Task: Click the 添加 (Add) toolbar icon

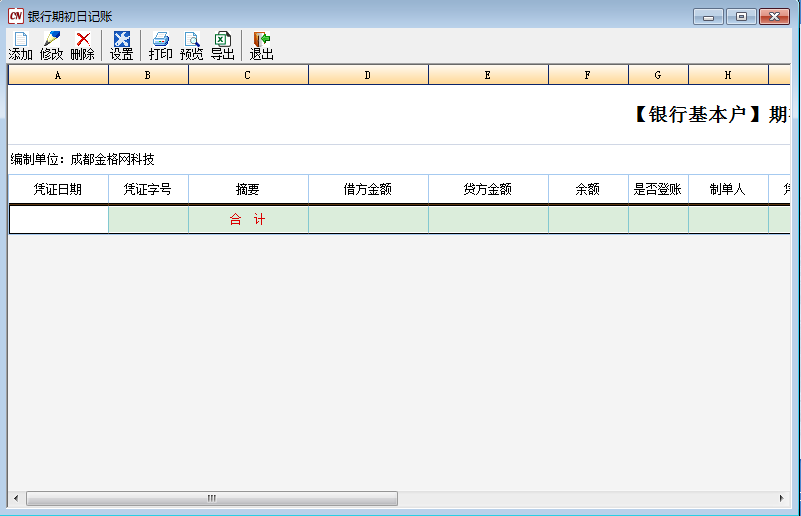Action: [x=20, y=46]
